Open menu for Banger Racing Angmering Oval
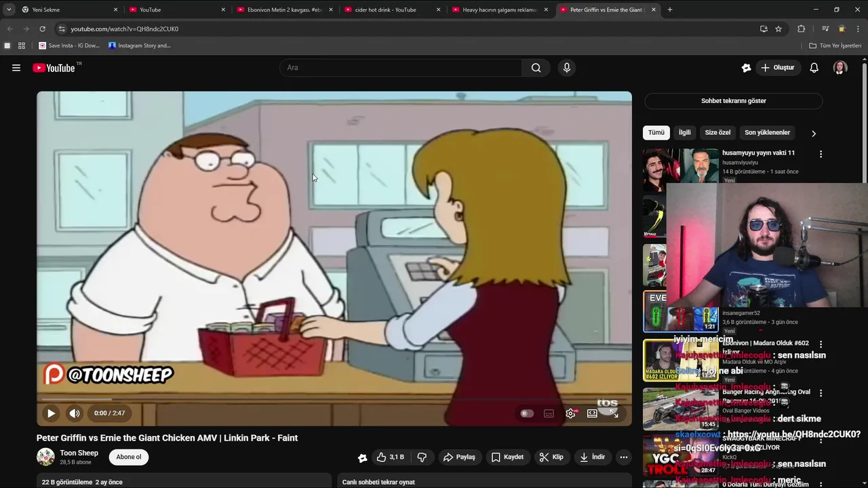This screenshot has width=868, height=488. coord(821,393)
